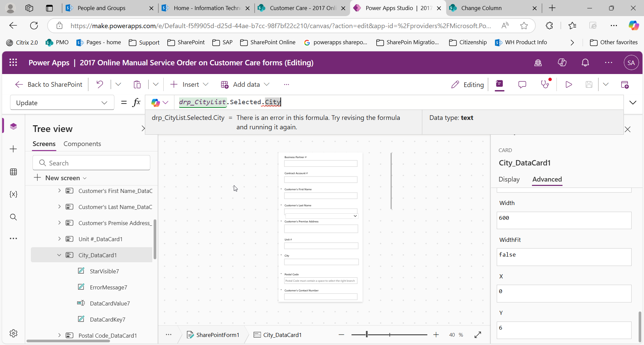Open the Insert menu button
This screenshot has width=644, height=345.
(190, 84)
